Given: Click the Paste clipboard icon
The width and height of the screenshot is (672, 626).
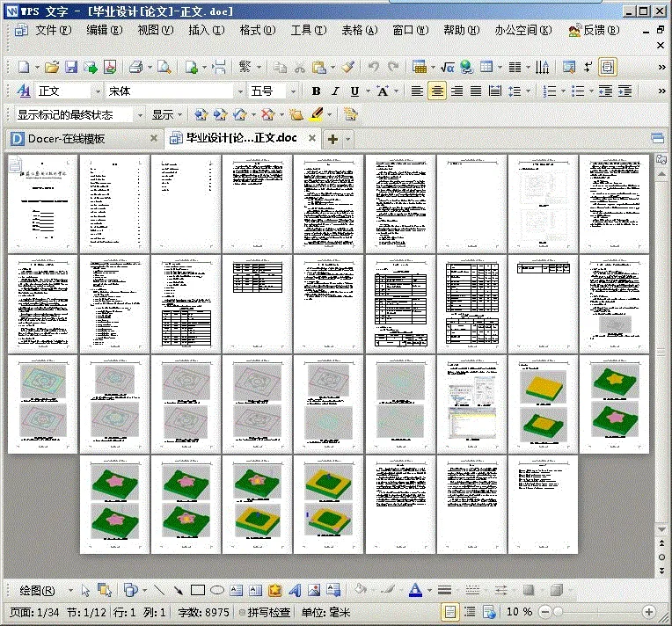Looking at the screenshot, I should [x=319, y=68].
